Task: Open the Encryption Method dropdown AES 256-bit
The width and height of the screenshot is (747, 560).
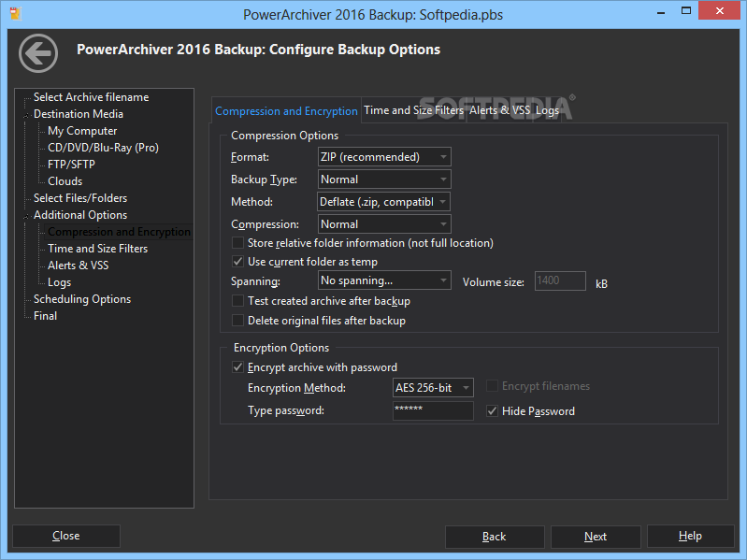Action: pos(433,388)
